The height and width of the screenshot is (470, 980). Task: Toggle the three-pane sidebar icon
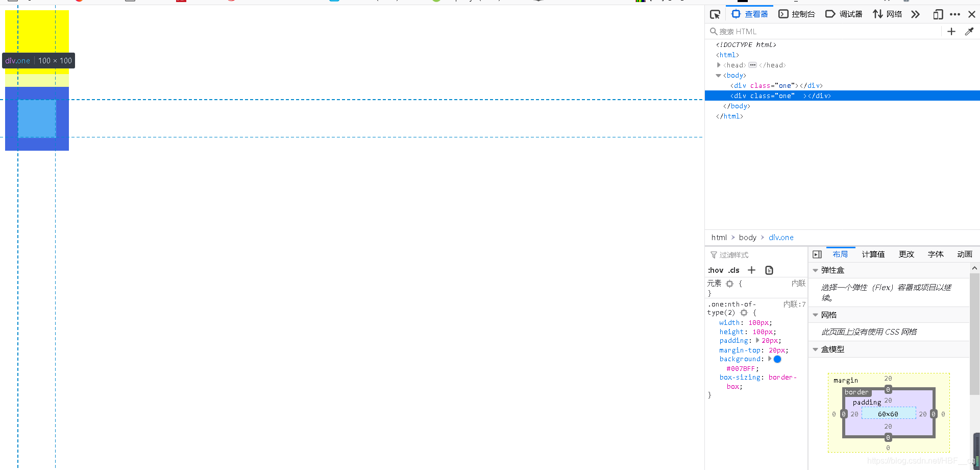pos(817,254)
